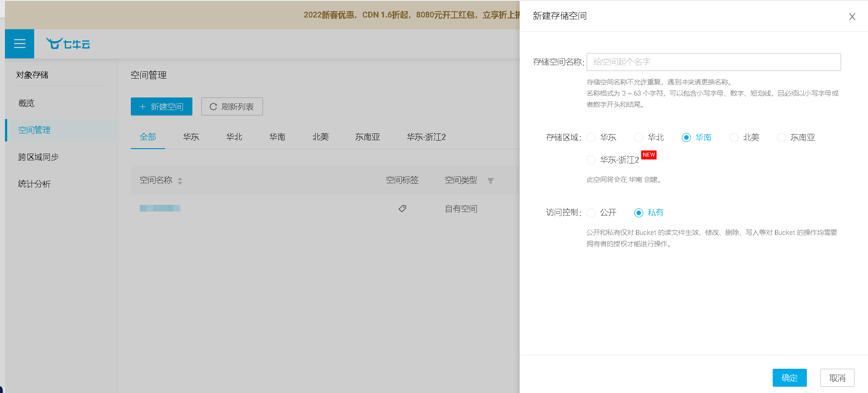Open the 空间类型 filter funnel
The width and height of the screenshot is (868, 393).
click(490, 181)
